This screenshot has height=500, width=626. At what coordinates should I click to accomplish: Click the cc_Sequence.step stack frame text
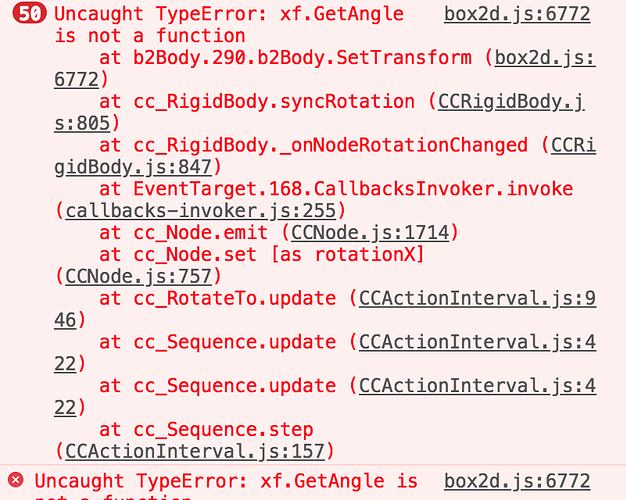coord(207,429)
